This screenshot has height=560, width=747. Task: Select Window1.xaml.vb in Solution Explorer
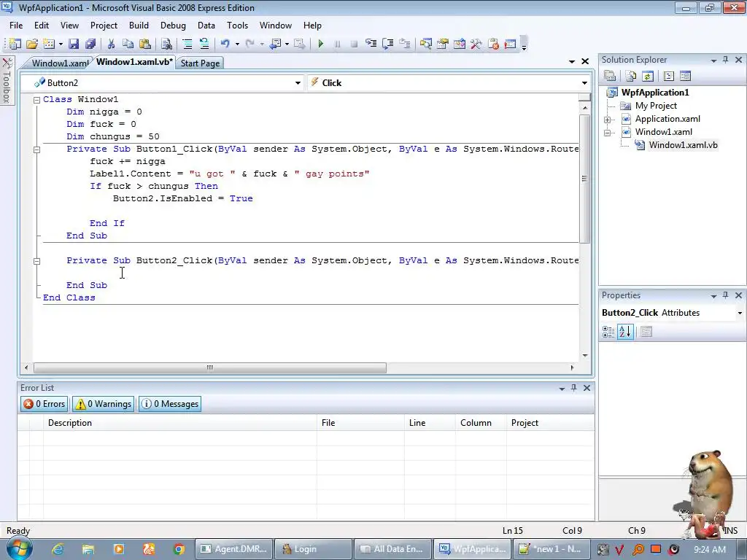pos(683,145)
